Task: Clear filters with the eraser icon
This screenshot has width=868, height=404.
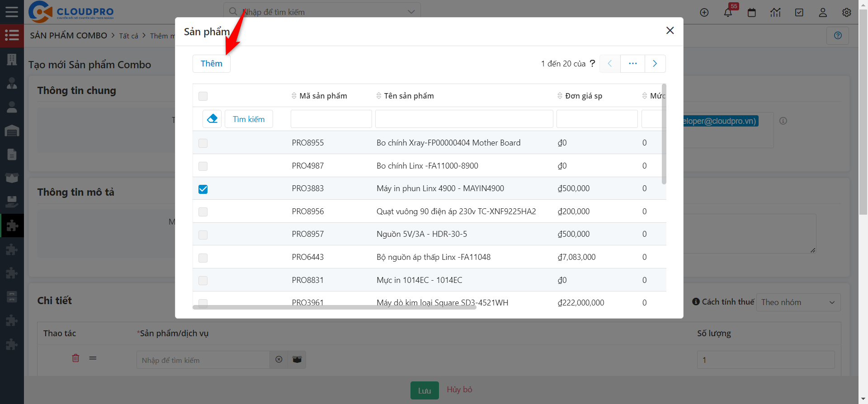Action: 212,119
